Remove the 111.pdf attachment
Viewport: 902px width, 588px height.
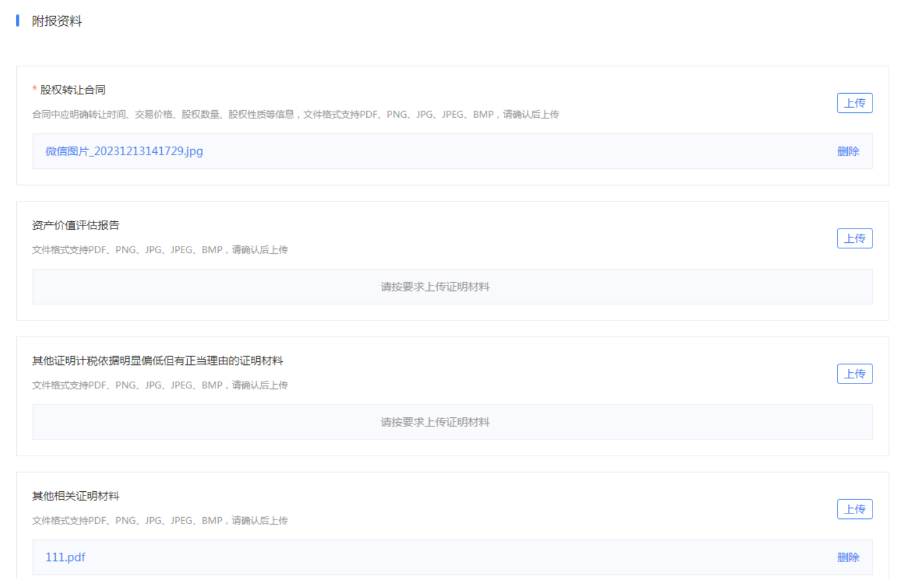pyautogui.click(x=848, y=557)
